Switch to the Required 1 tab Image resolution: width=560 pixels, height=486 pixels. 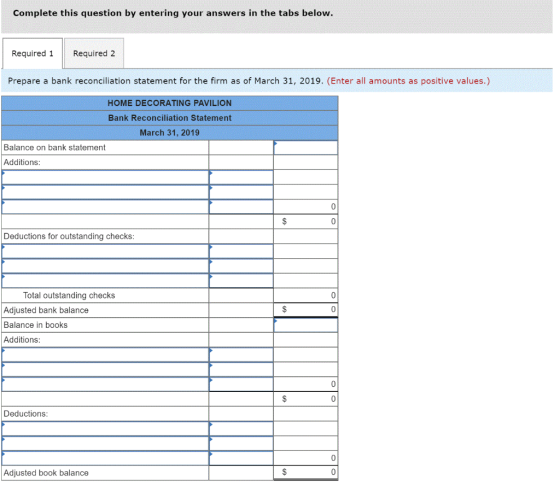32,54
